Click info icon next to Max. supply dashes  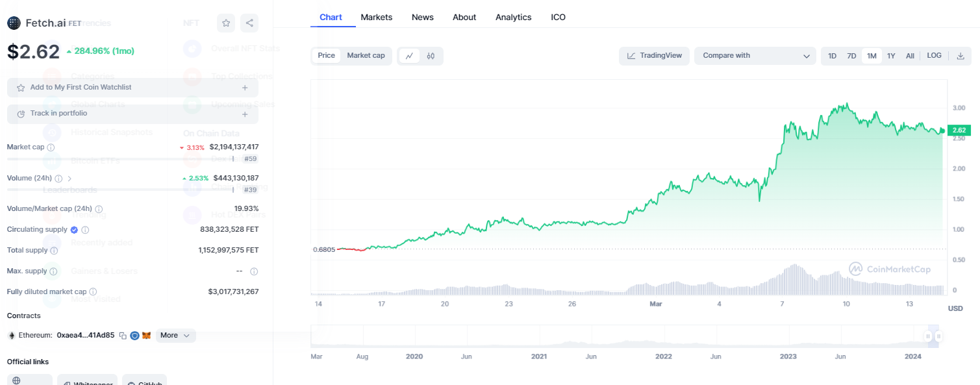tap(254, 271)
